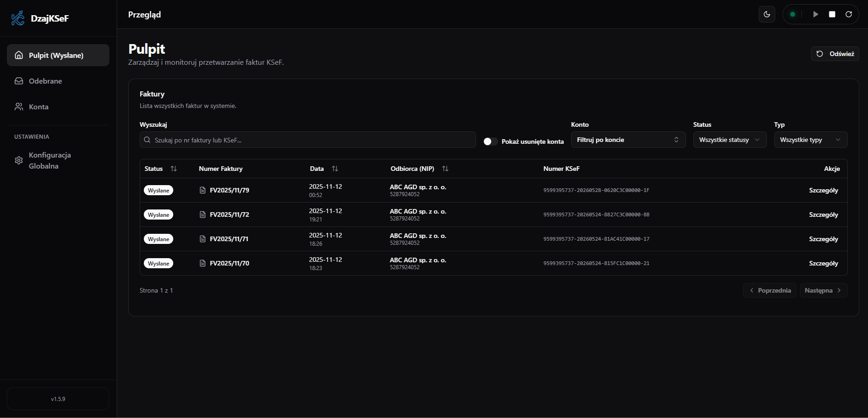The height and width of the screenshot is (418, 868).
Task: Sort table by Data column arrows
Action: (x=335, y=169)
